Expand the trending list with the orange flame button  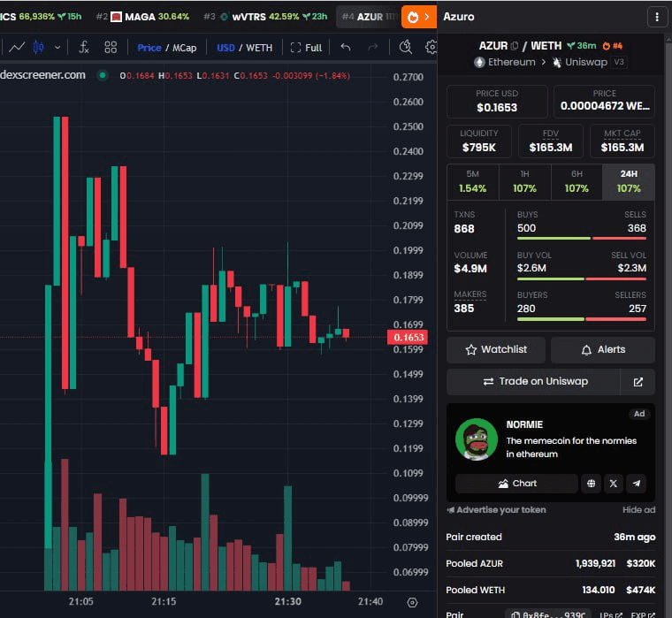[x=419, y=17]
